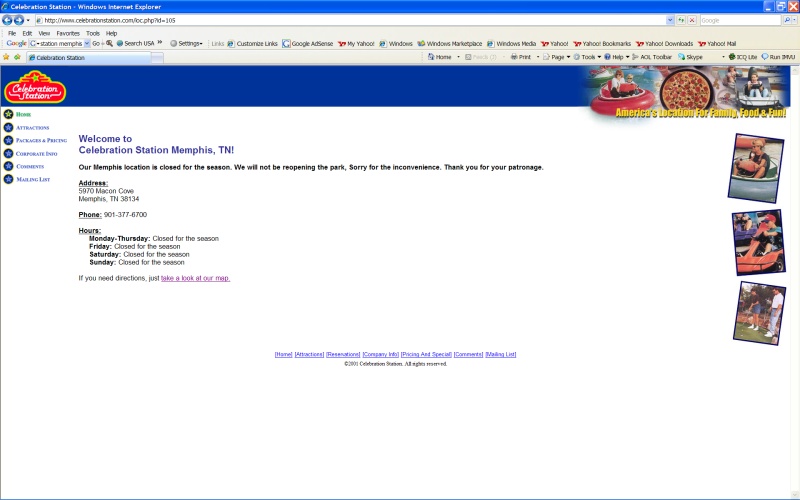Open the recent pages dropdown beside Forward
Image resolution: width=800 pixels, height=500 pixels.
coord(28,20)
